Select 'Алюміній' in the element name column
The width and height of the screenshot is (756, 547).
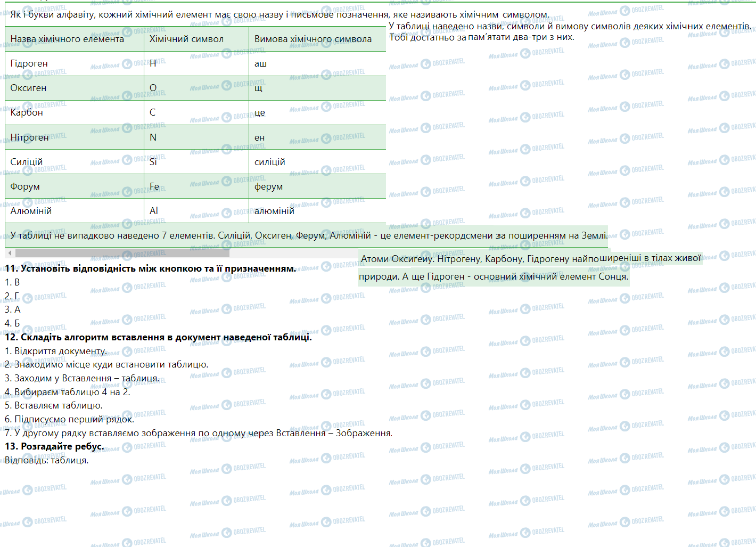[x=75, y=211]
